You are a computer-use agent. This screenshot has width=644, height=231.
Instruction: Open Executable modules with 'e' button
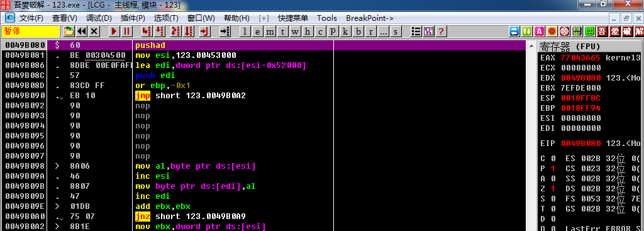[x=257, y=31]
